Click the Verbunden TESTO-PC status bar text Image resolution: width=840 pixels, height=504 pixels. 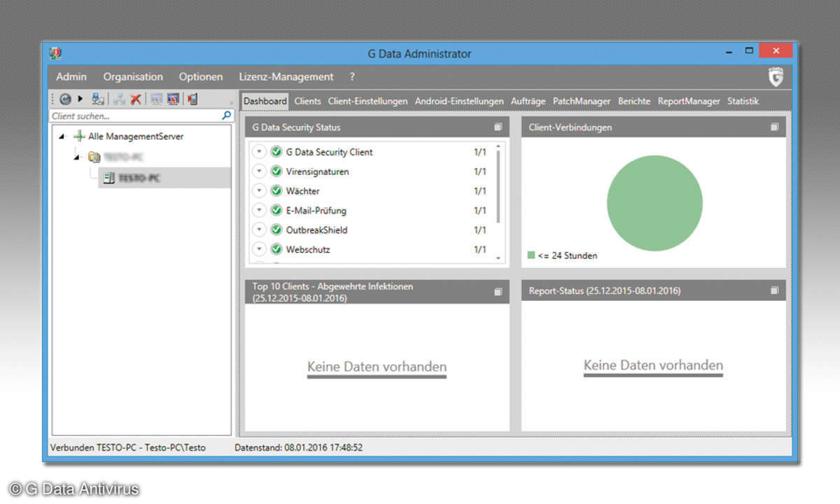[128, 447]
